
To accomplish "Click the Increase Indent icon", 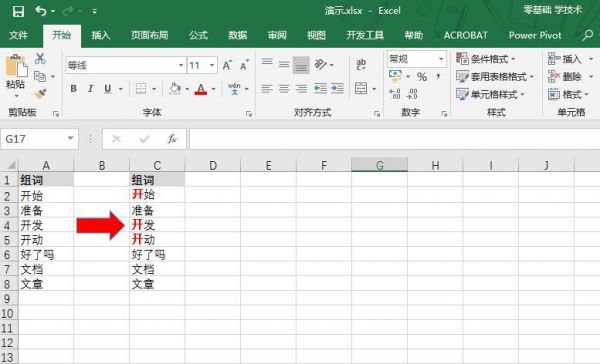I will (x=338, y=89).
